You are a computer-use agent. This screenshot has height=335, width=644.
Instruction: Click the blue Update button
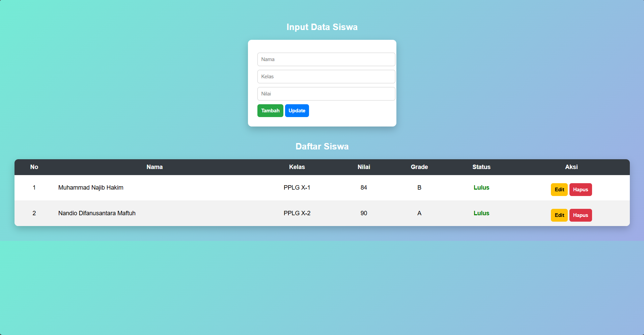coord(297,111)
